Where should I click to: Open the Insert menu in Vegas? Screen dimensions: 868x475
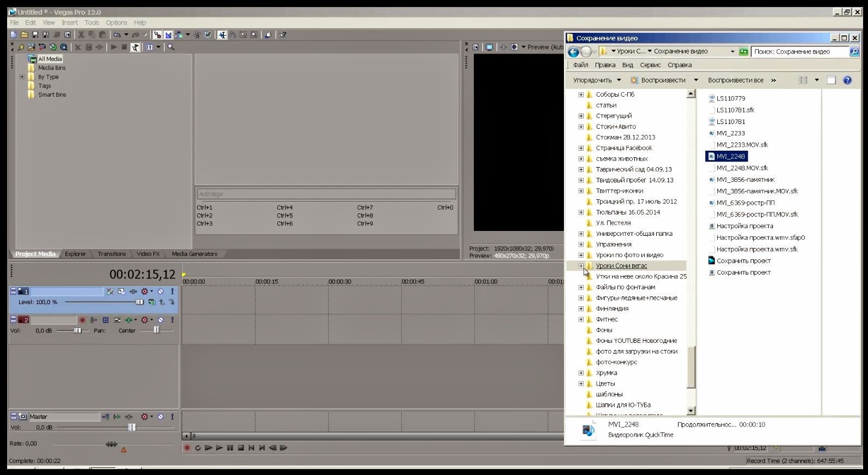click(70, 23)
